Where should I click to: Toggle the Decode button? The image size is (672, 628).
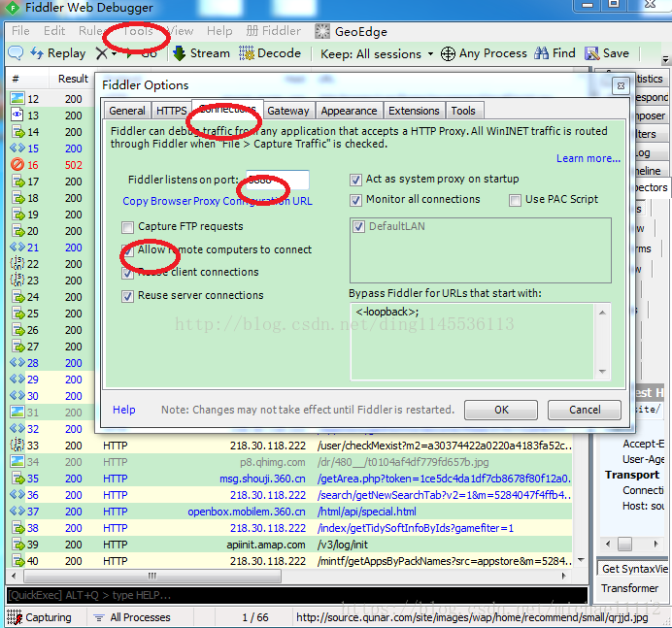pyautogui.click(x=270, y=53)
